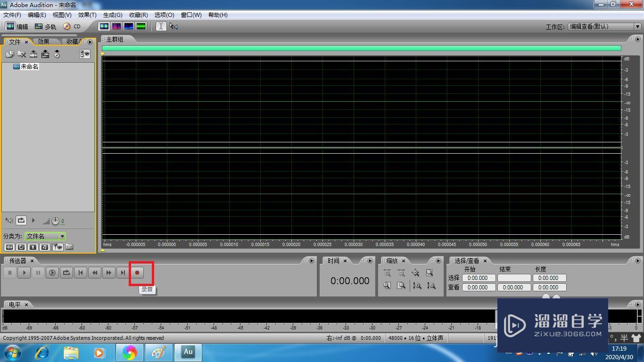Open 文件(F) menu
This screenshot has height=362, width=644.
12,15
